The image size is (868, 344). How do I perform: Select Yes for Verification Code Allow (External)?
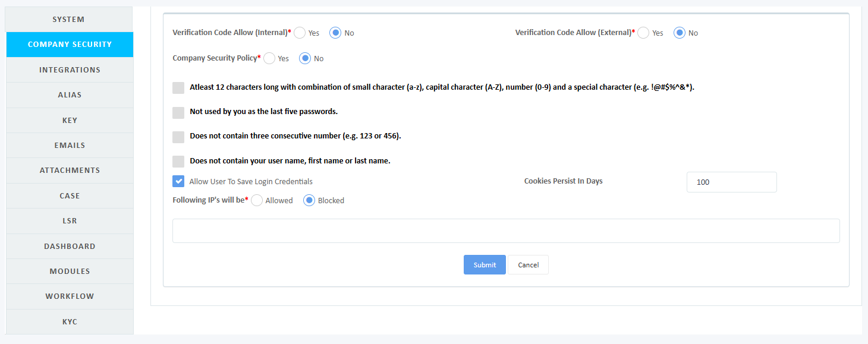coord(643,33)
